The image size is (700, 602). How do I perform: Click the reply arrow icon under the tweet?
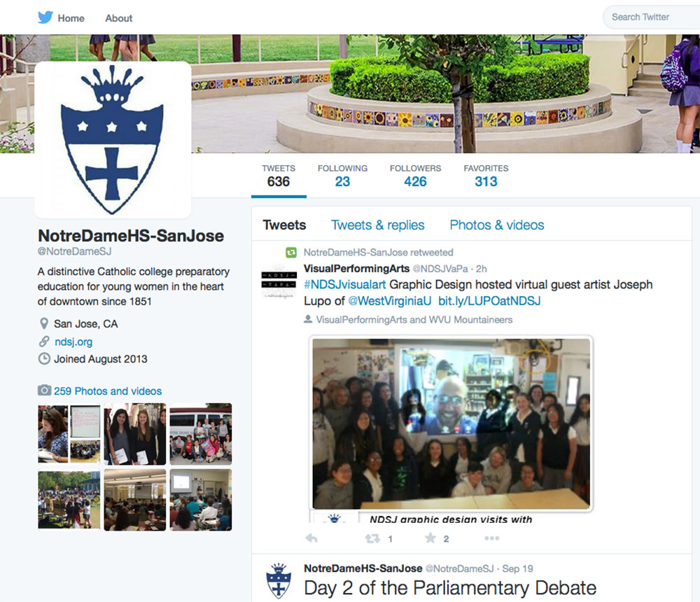click(311, 538)
